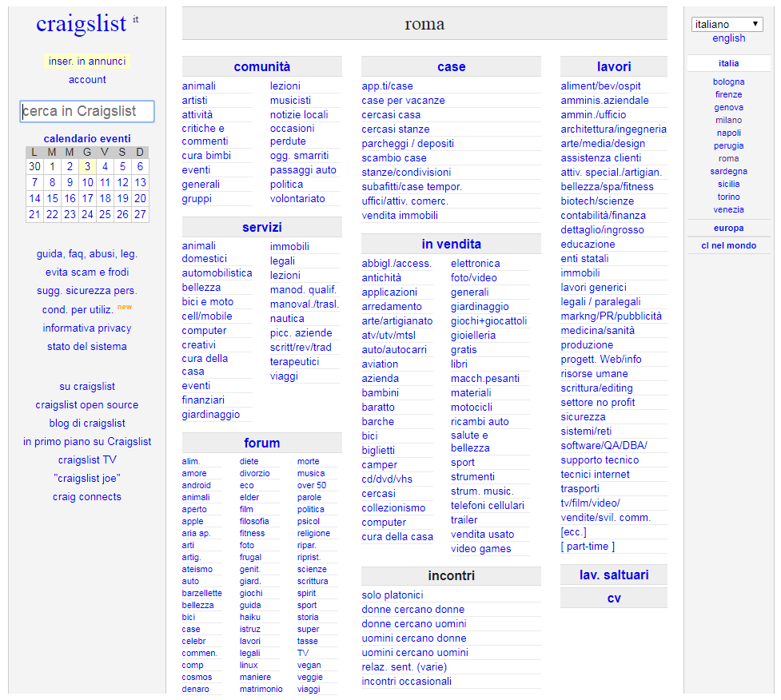
Task: Browse architettura/ingegneria jobs
Action: coord(614,129)
